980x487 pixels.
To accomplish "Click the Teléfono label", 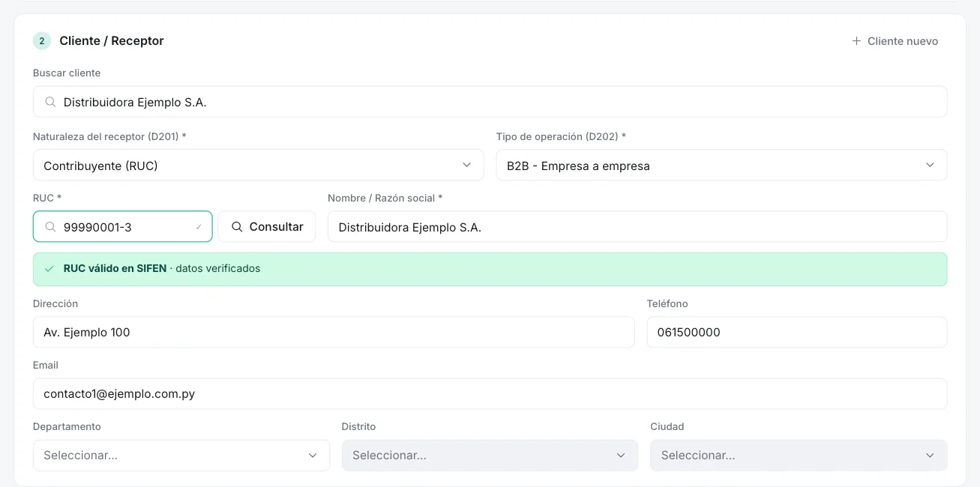I will point(667,303).
